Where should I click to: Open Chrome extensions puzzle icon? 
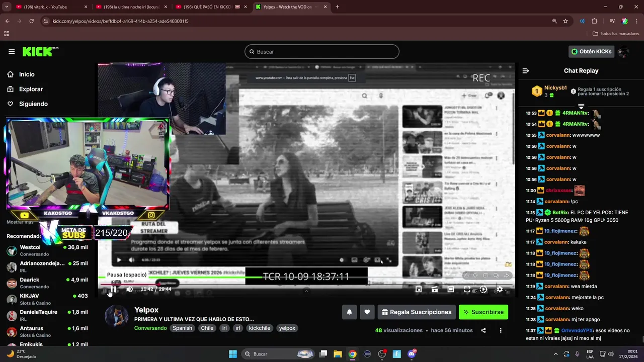(595, 21)
